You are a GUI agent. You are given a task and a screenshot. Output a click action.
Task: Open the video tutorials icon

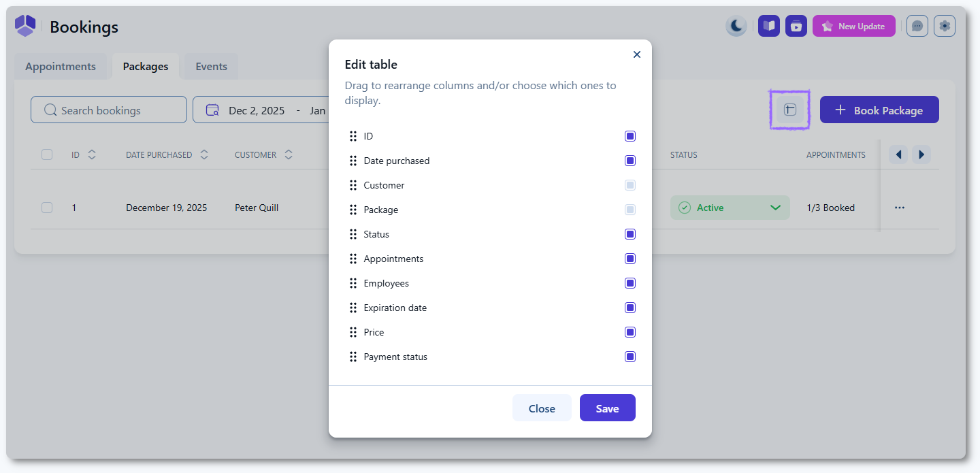796,26
